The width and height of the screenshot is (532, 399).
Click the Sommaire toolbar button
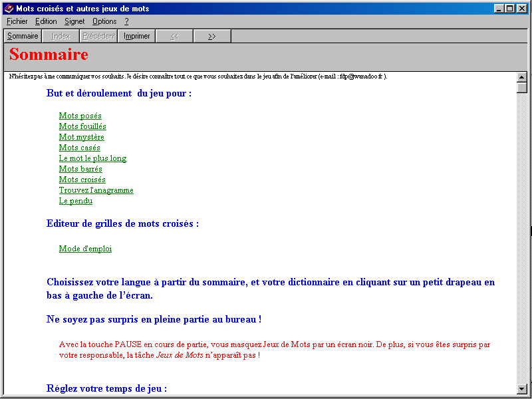pos(23,36)
